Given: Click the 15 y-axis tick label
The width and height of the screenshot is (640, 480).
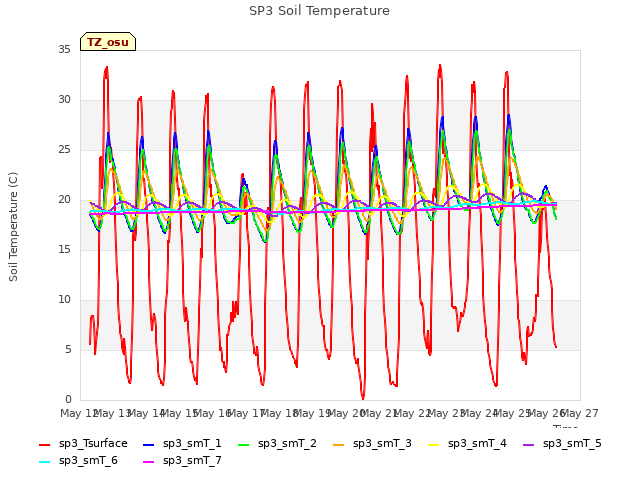Looking at the screenshot, I should pyautogui.click(x=64, y=249).
